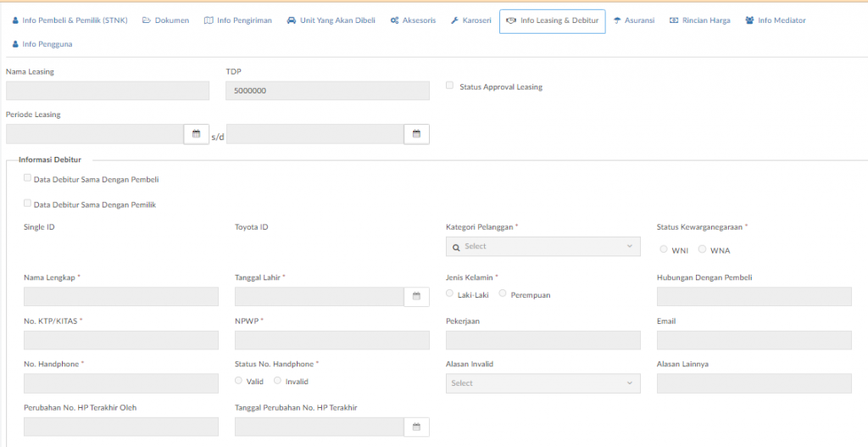Screen dimensions: 868x447
Task: Check Data Debitur Sama Dengan Pembeli
Action: (27, 178)
